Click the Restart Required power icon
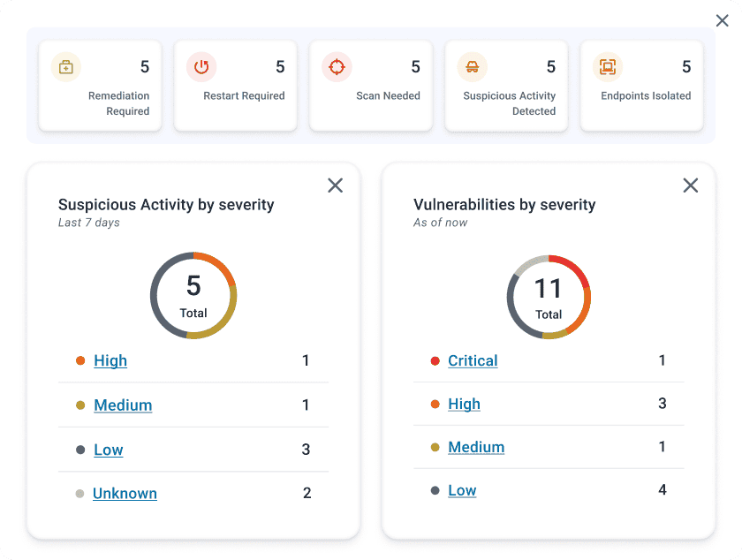This screenshot has height=560, width=742. click(x=201, y=67)
